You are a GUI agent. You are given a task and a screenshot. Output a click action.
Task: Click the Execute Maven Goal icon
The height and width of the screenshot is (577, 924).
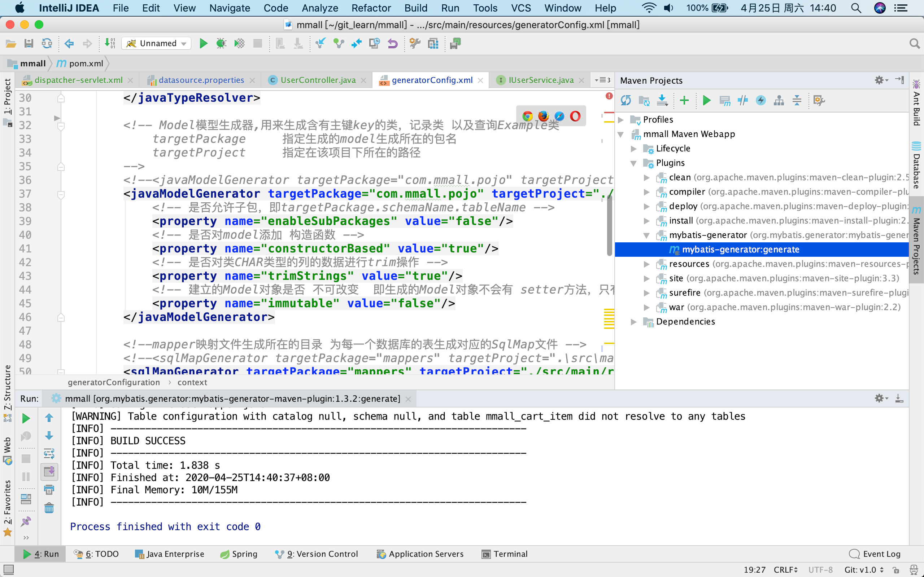[x=724, y=100]
